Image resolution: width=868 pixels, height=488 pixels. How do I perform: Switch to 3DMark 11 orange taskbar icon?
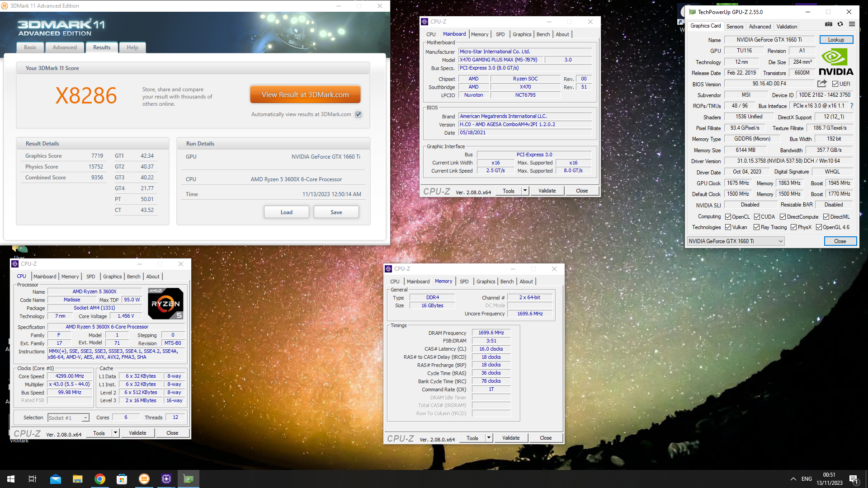coord(144,479)
